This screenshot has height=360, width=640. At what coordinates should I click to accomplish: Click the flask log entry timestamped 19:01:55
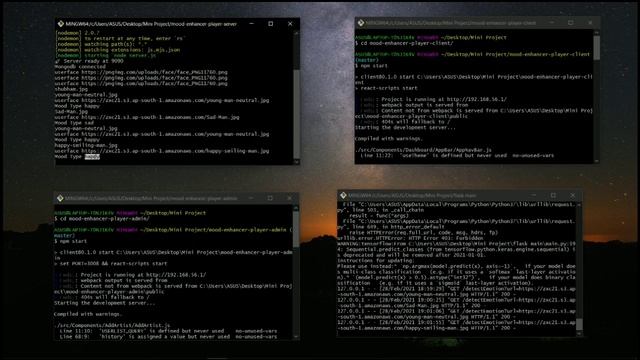coord(456,325)
